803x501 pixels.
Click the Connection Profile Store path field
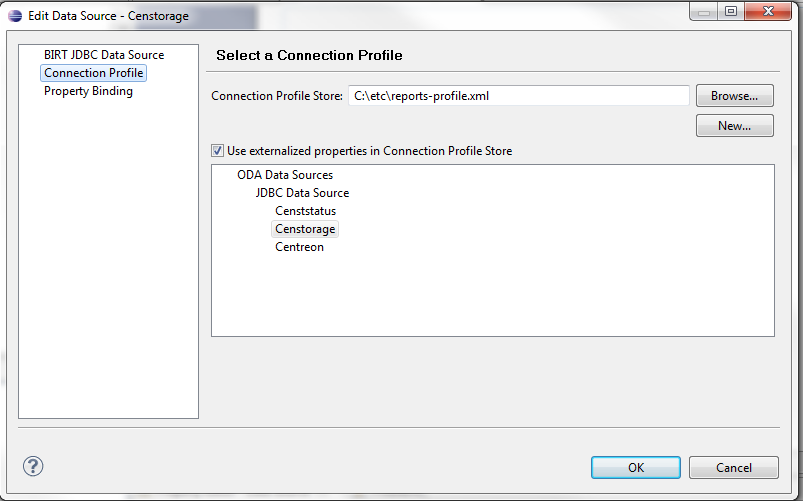pos(518,96)
